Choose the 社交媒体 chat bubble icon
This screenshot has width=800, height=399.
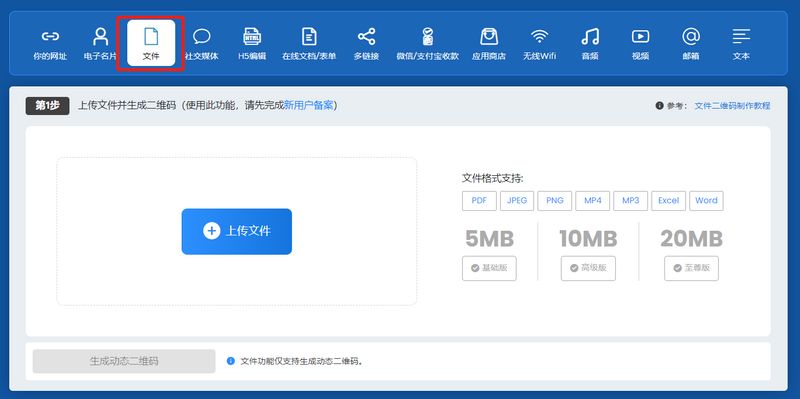coord(202,36)
